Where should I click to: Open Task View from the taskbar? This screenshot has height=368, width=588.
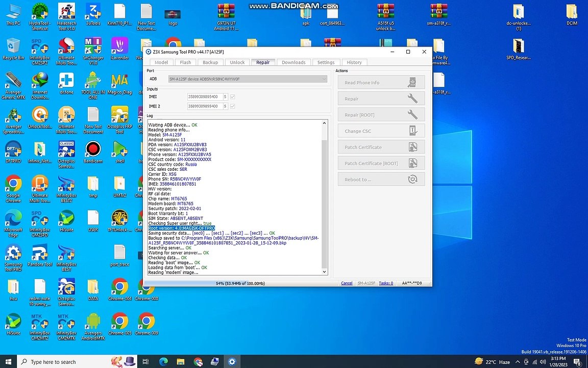point(145,362)
